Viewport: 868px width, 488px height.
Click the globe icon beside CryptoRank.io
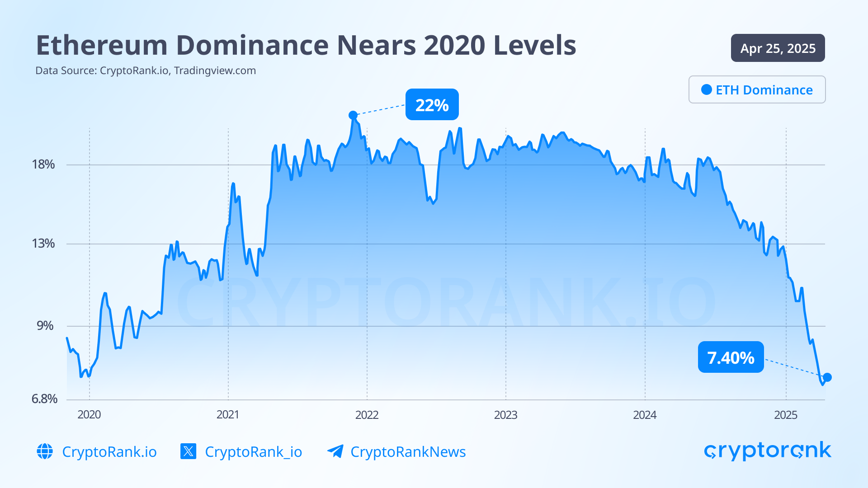click(45, 451)
